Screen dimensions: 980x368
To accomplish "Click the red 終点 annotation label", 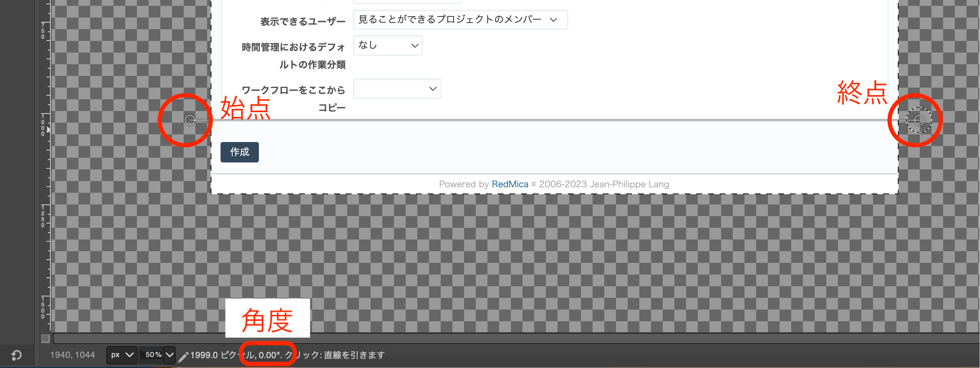I will (x=862, y=92).
